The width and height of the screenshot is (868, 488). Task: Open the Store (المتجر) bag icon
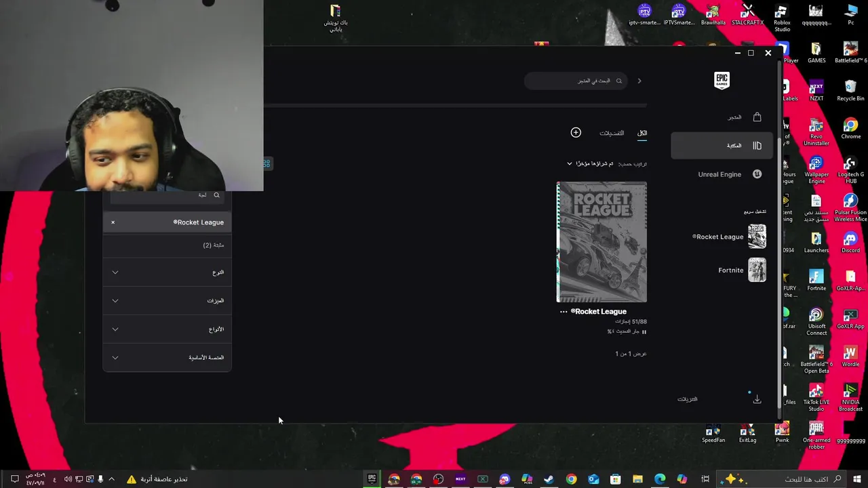(757, 117)
